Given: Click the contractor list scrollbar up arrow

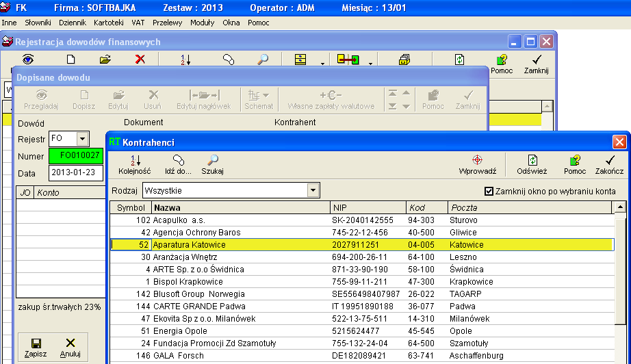Looking at the screenshot, I should [x=620, y=207].
